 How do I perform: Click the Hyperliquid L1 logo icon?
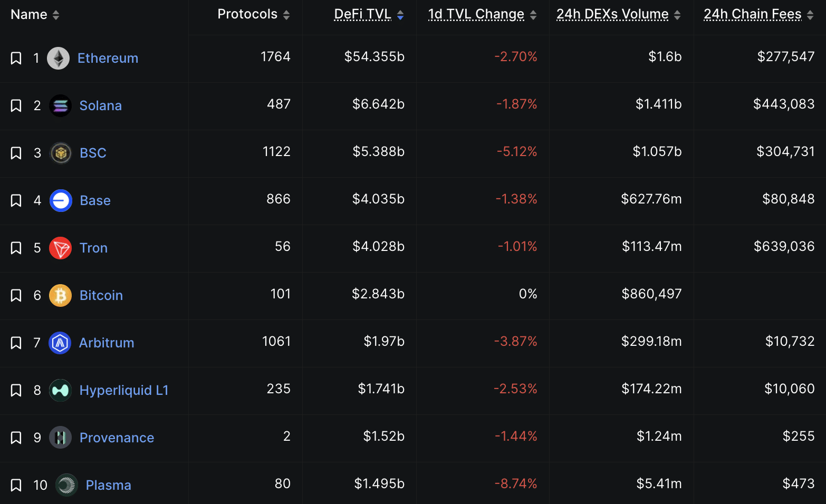(60, 390)
